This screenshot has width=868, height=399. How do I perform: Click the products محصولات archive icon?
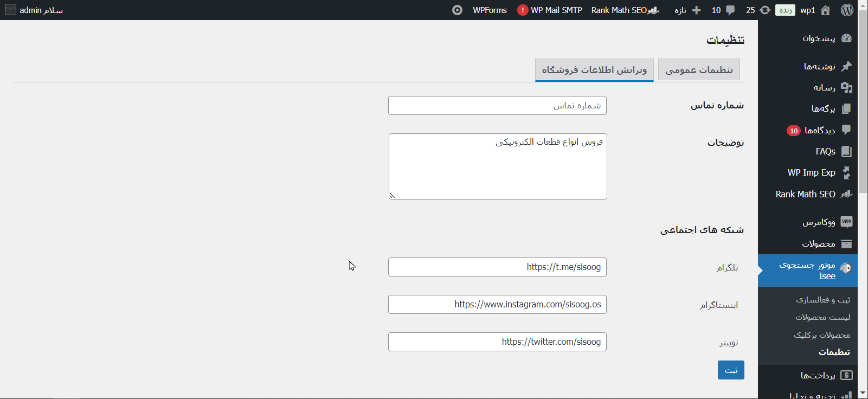(x=846, y=243)
